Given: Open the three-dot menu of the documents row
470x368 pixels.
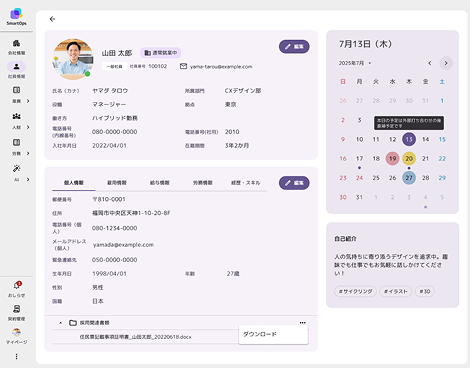Looking at the screenshot, I should point(302,323).
